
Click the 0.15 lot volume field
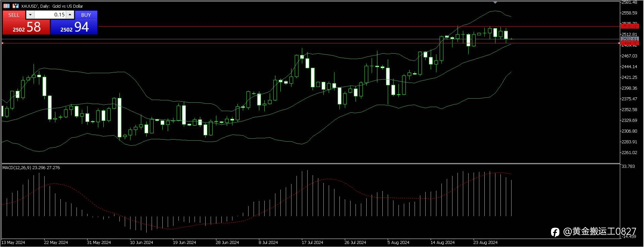pos(50,15)
